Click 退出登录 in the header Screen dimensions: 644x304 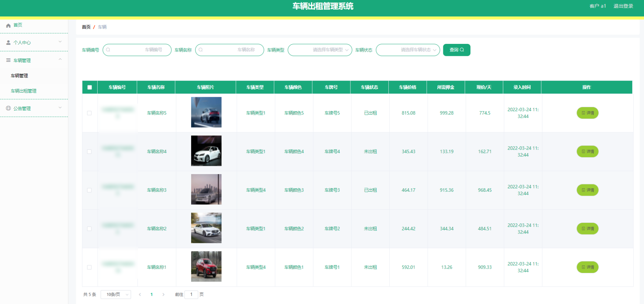623,6
